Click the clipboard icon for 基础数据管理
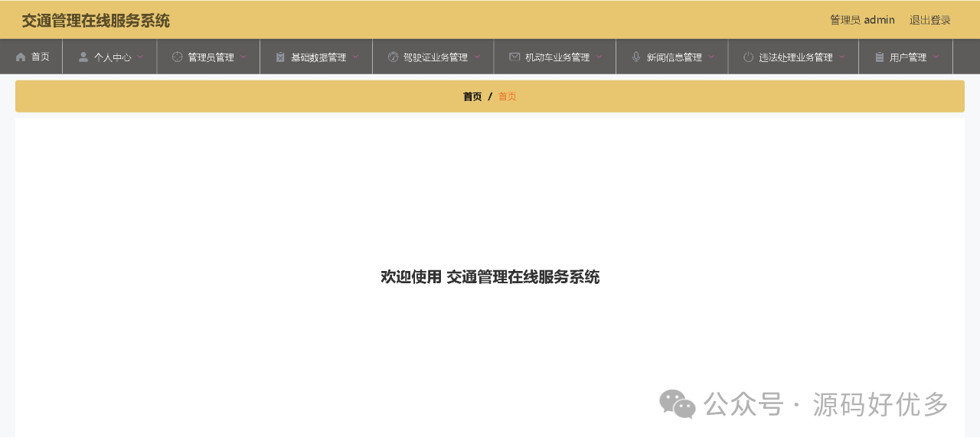The width and height of the screenshot is (980, 444). (x=280, y=57)
